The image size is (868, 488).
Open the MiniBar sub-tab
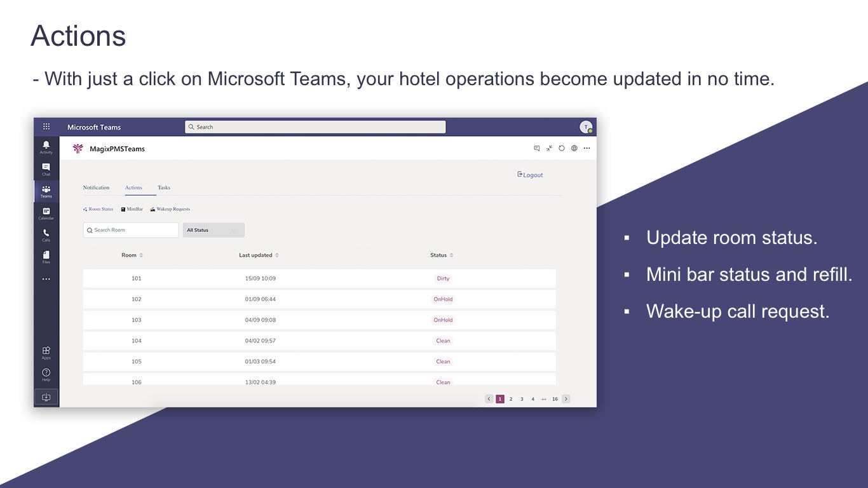(132, 209)
